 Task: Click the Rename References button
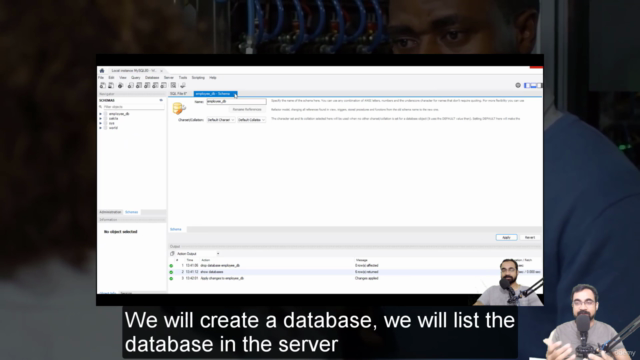[247, 110]
